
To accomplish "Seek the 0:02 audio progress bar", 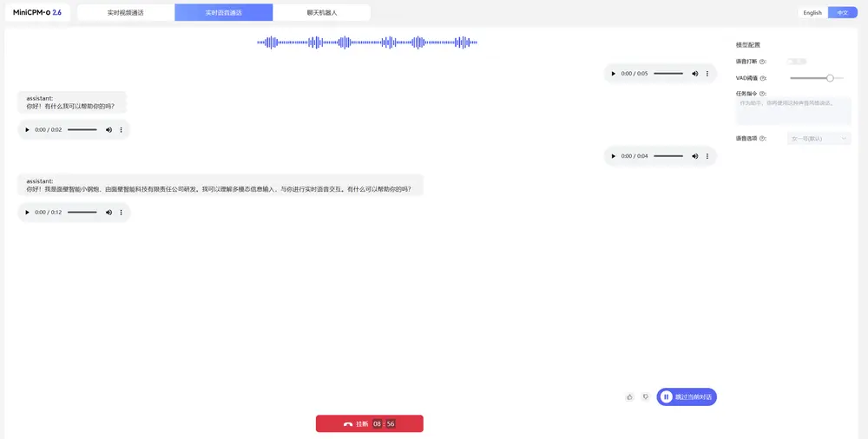I will 82,130.
